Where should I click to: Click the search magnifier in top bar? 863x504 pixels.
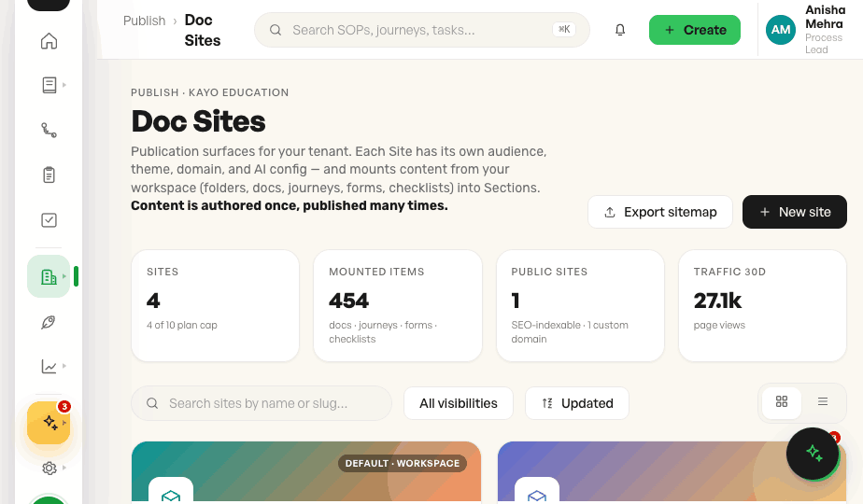click(x=276, y=30)
